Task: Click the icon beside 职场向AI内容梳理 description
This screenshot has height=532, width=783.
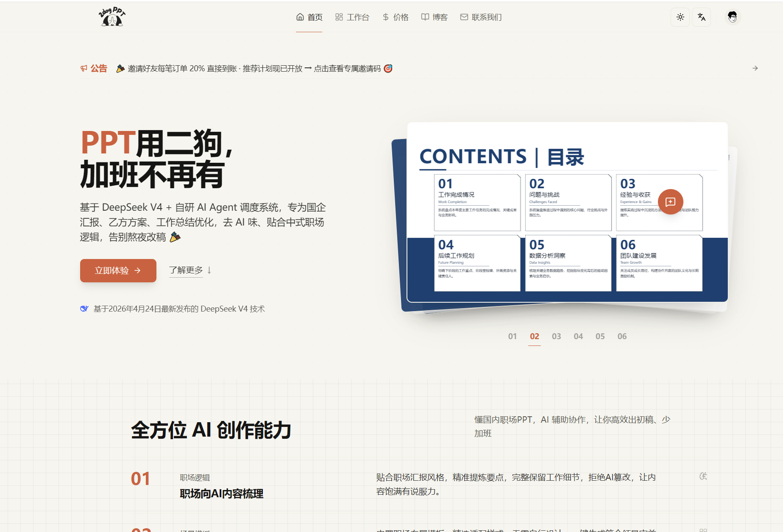Action: [x=703, y=476]
